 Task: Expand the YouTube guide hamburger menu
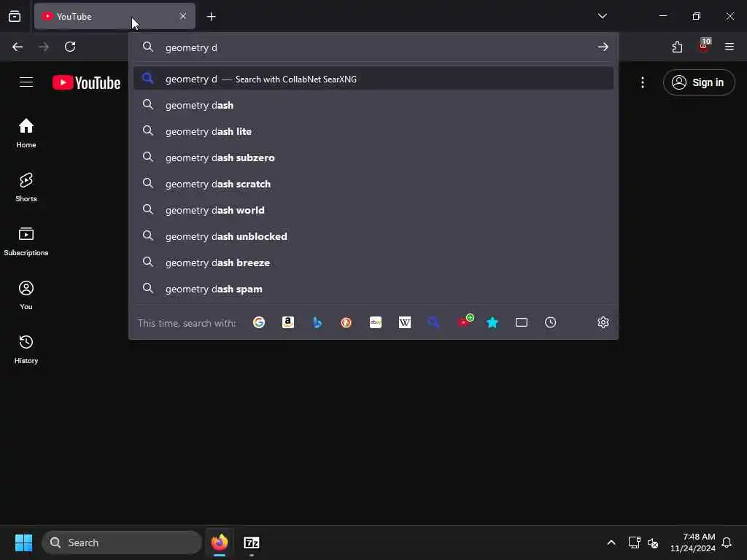click(26, 82)
